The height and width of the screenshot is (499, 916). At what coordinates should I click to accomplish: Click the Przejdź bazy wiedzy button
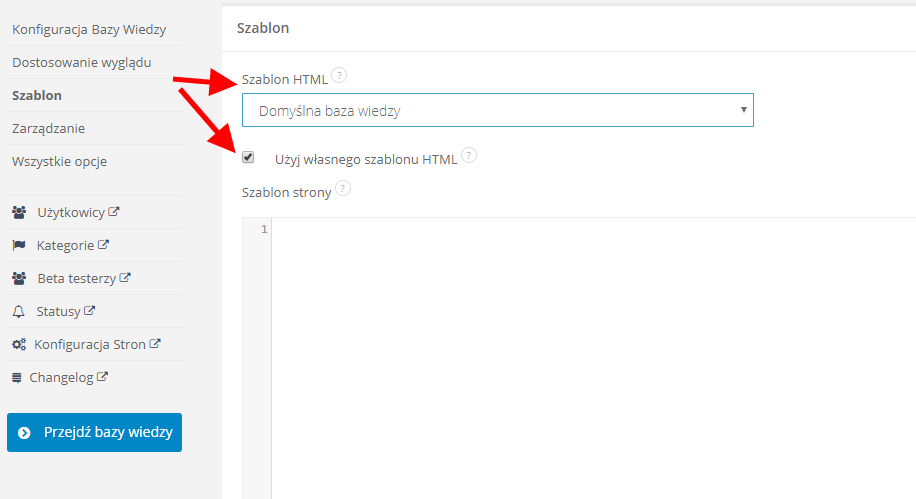coord(94,432)
